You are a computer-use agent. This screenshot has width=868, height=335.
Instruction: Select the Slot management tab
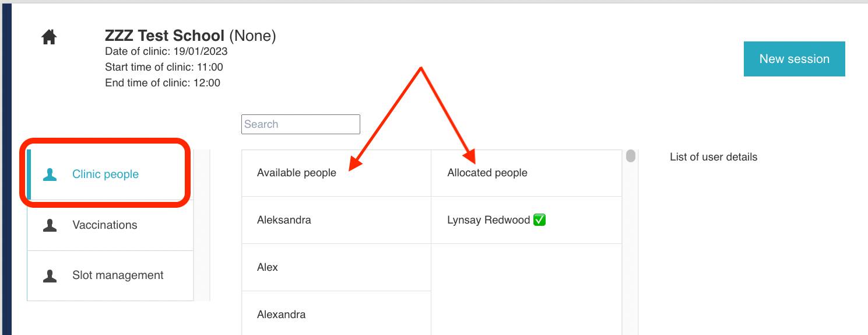(x=118, y=275)
